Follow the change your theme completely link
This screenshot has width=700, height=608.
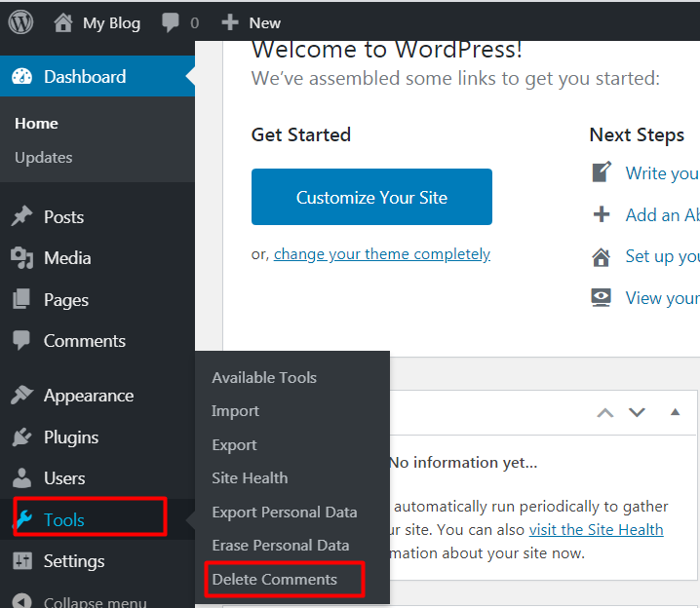click(x=382, y=254)
